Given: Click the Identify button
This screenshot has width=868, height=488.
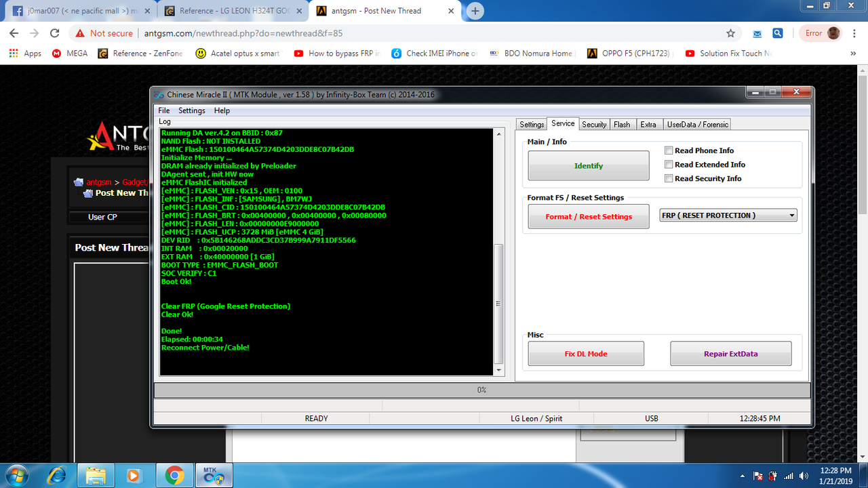Looking at the screenshot, I should pos(589,166).
